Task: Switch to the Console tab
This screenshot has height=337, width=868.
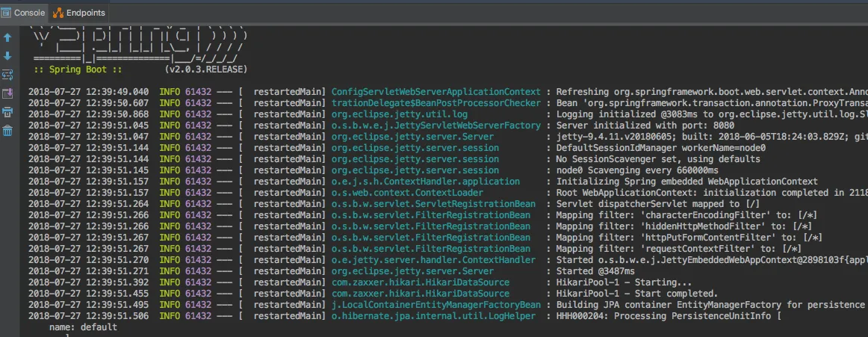Action: [x=23, y=12]
